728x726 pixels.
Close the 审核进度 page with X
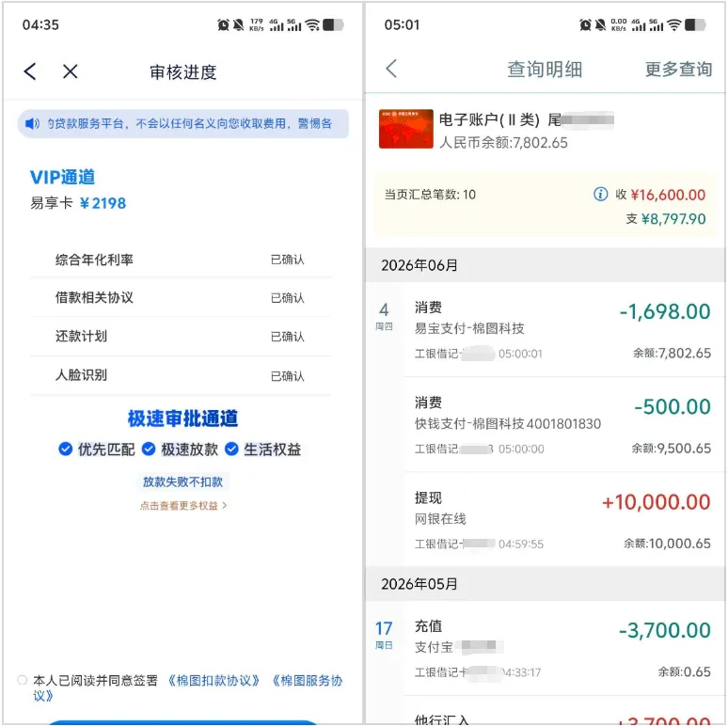71,71
